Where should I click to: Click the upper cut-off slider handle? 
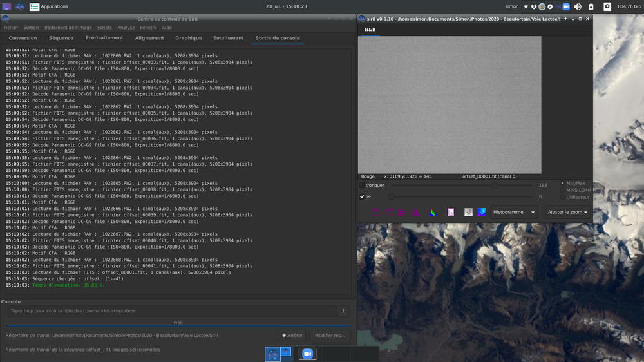tap(494, 186)
